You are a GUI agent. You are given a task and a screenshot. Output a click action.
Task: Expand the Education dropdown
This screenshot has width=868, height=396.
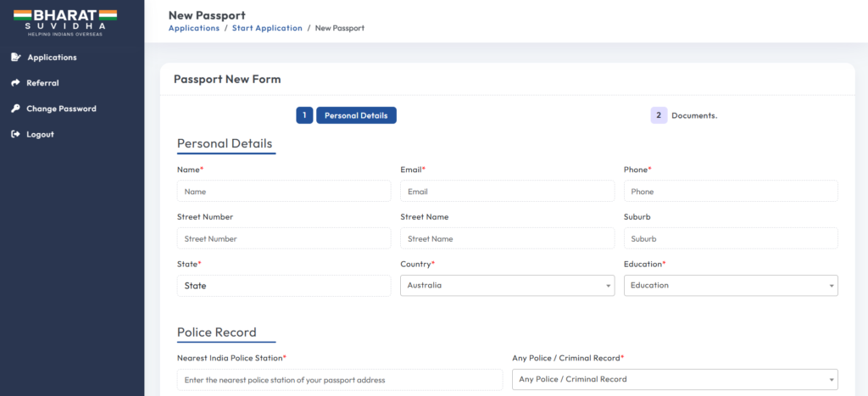(x=730, y=286)
